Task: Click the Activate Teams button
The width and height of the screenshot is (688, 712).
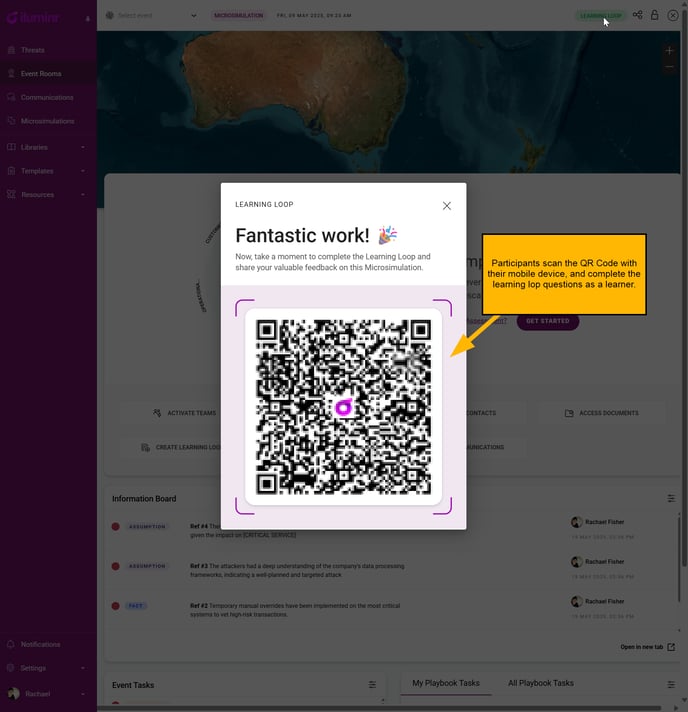Action: pyautogui.click(x=184, y=413)
